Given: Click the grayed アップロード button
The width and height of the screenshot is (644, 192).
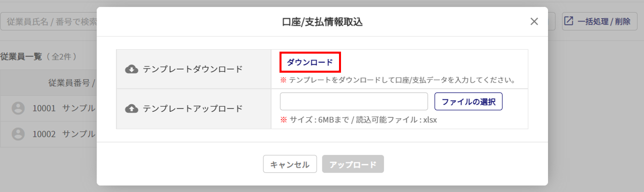Looking at the screenshot, I should point(353,164).
